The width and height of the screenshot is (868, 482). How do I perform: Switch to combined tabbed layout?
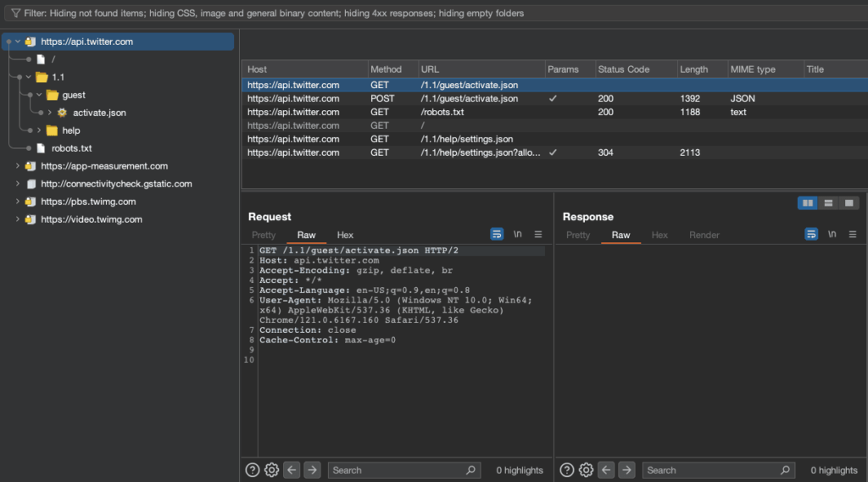849,203
